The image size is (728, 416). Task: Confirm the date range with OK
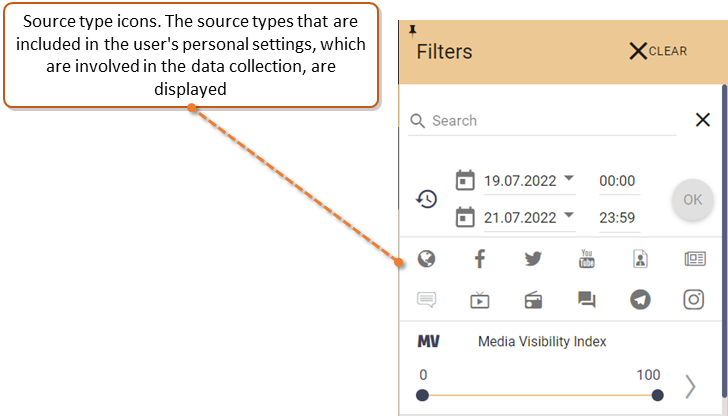point(692,200)
